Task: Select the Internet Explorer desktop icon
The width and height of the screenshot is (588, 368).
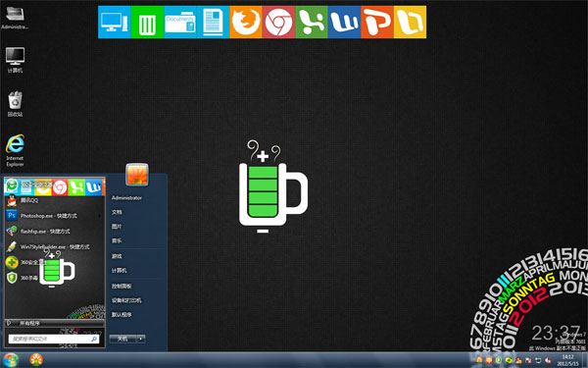Action: [15, 150]
